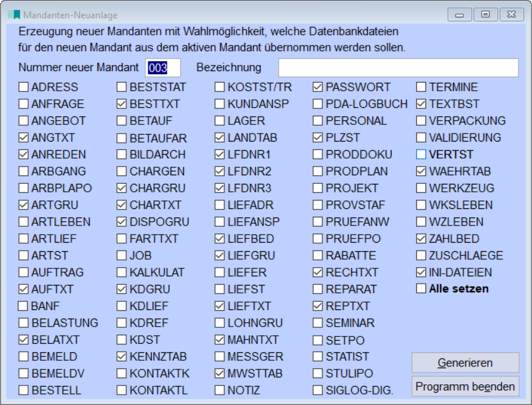532x405 pixels.
Task: Turn off the MWSTTAB checkbox
Action: [220, 373]
